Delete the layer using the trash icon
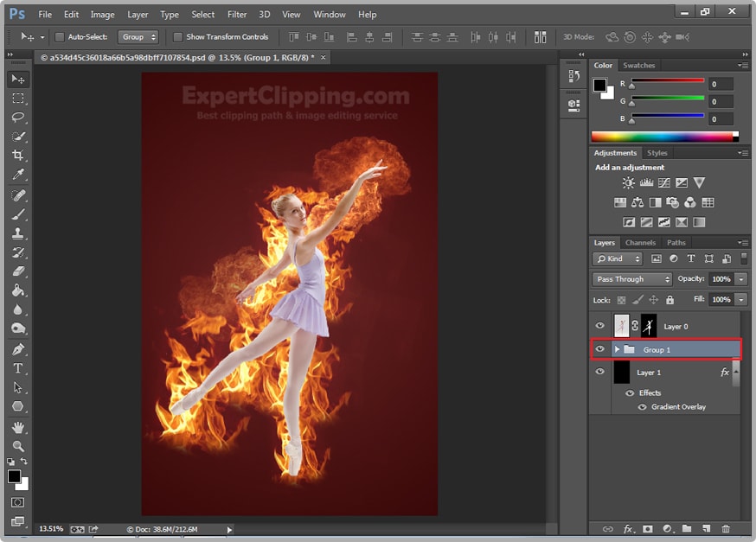 (x=727, y=529)
